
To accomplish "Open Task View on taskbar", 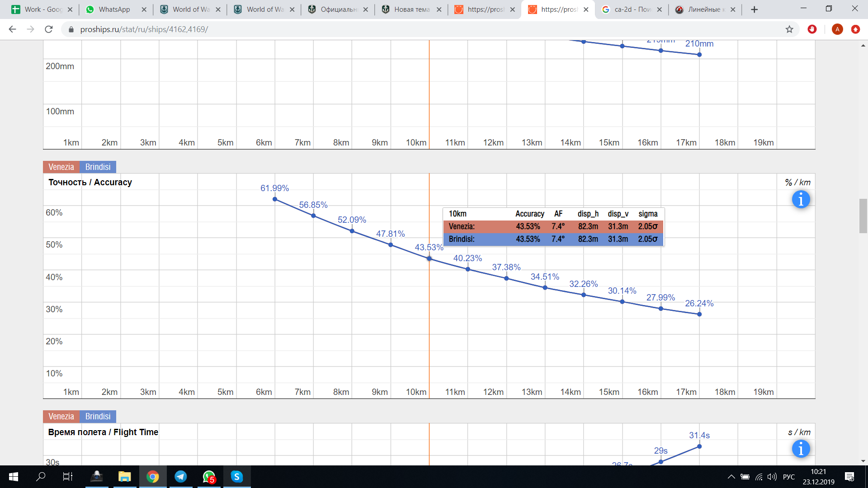I will [x=67, y=477].
